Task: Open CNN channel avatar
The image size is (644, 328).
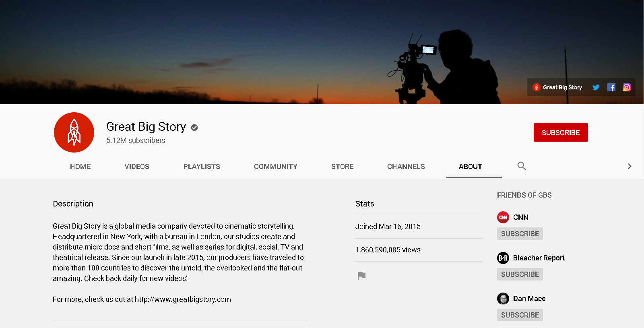Action: tap(503, 217)
